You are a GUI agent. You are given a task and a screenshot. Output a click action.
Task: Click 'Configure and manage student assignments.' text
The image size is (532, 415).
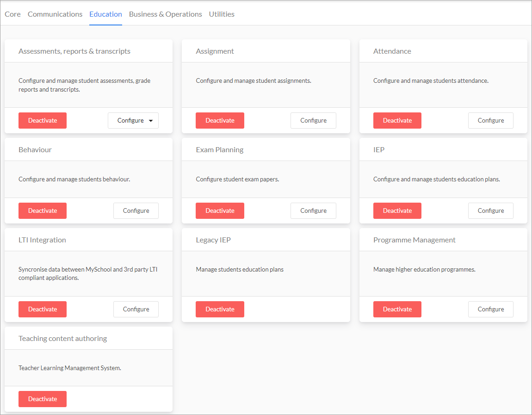[x=253, y=81]
